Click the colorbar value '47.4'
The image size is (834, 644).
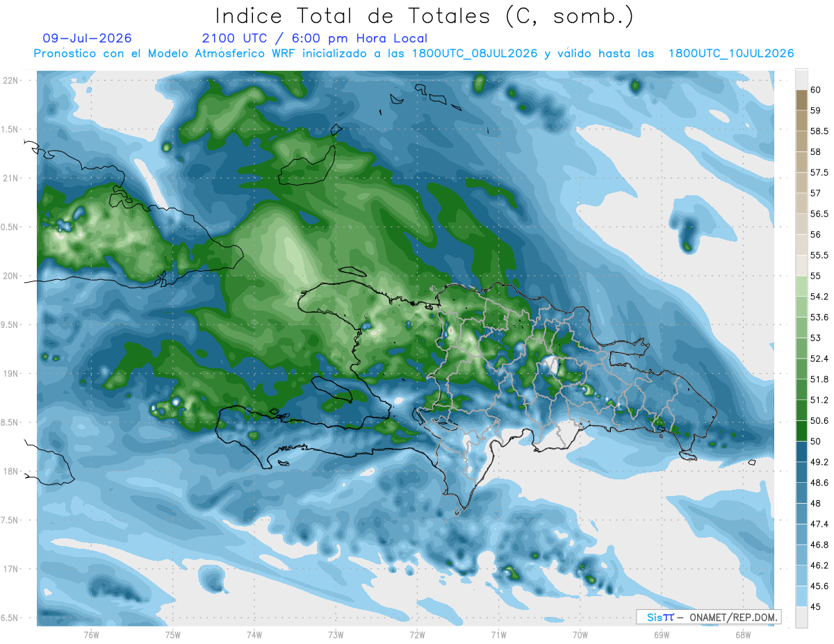[819, 524]
